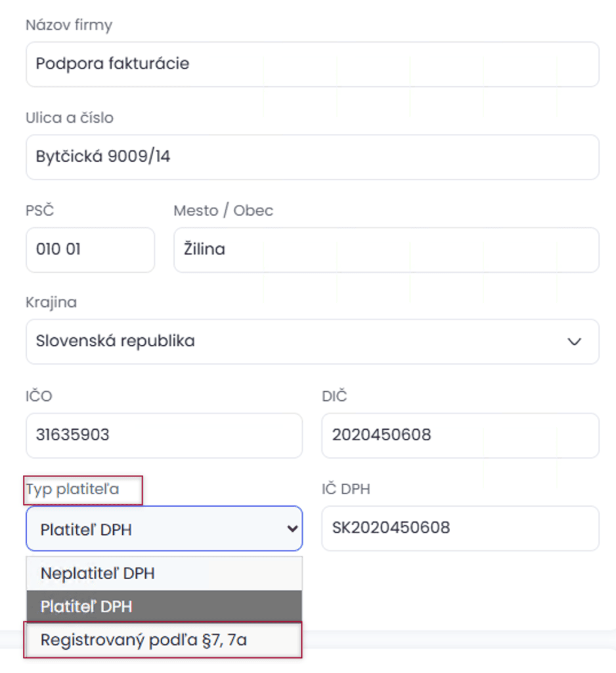The width and height of the screenshot is (616, 673).
Task: Click the Názov firmy label text
Action: 68,25
